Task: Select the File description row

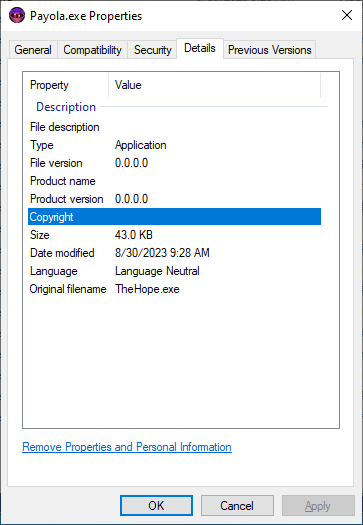Action: 174,127
